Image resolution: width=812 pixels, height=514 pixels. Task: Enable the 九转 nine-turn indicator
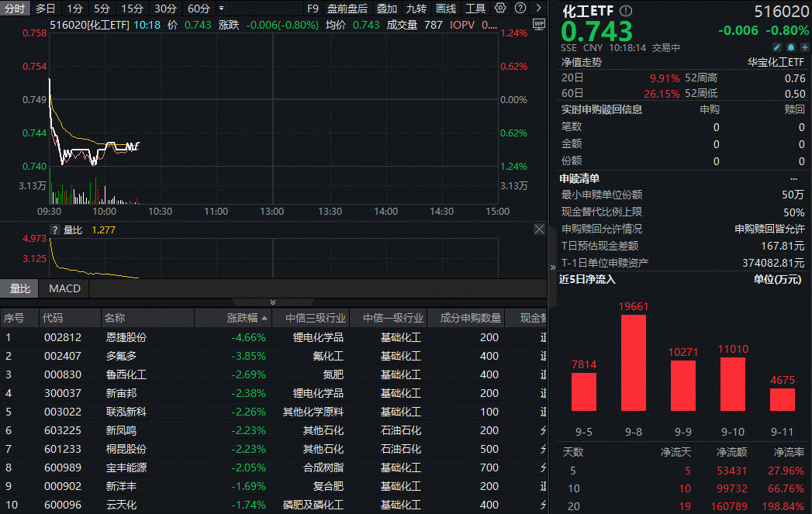[x=416, y=8]
